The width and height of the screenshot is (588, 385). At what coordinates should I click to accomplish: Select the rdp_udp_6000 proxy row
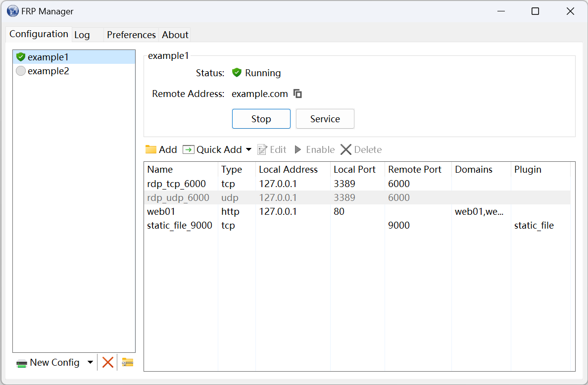pos(178,197)
